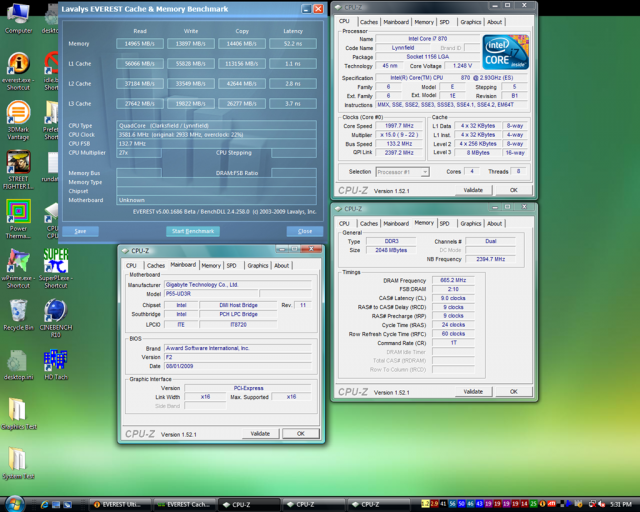Click the L3 Cache Write value 19822 MB/s
The image size is (640, 512).
click(191, 104)
